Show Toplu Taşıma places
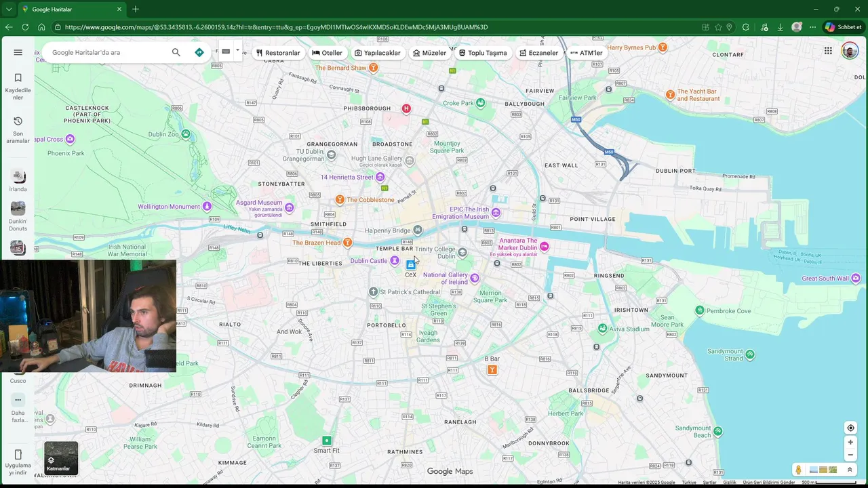Screen dimensions: 868x488 point(483,53)
